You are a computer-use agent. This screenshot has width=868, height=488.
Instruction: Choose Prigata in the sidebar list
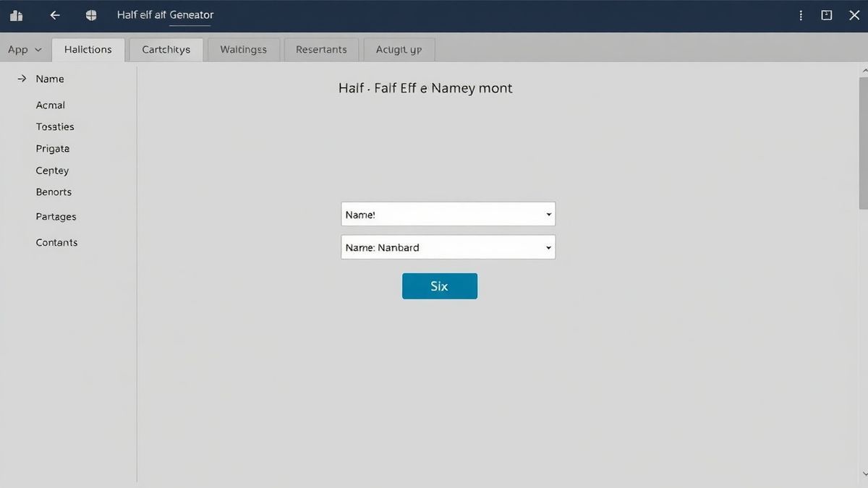[x=53, y=148]
